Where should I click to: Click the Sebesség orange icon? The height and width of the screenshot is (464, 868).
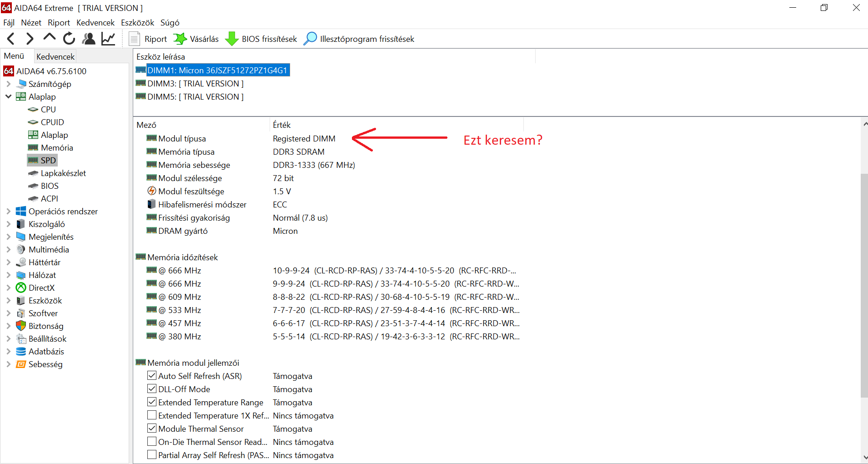click(21, 364)
